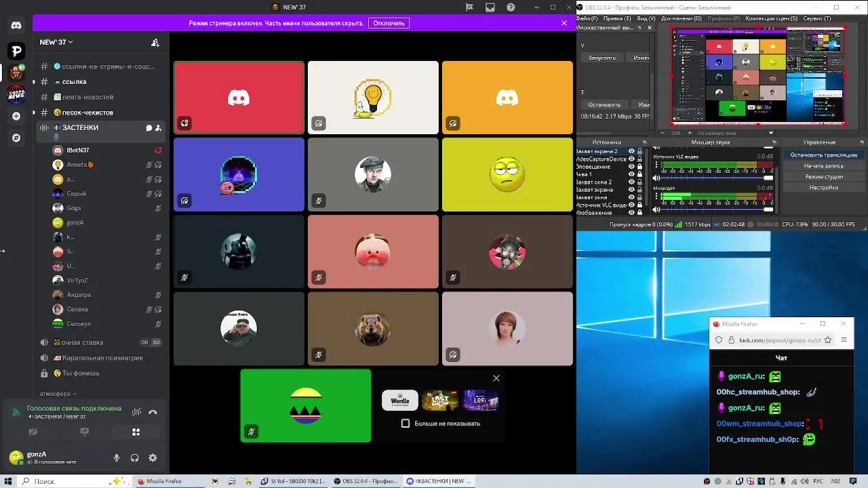
Task: Zoom in OBS preview with plus icon
Action: point(690,133)
